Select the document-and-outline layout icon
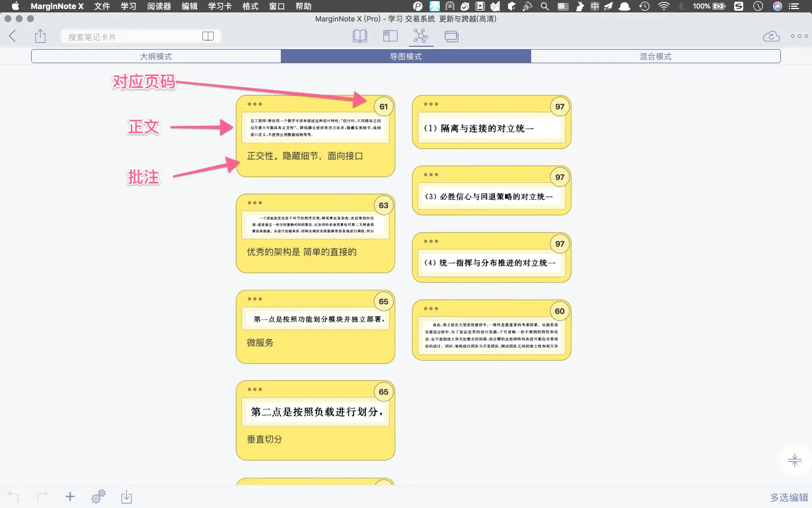Image resolution: width=812 pixels, height=508 pixels. point(390,37)
